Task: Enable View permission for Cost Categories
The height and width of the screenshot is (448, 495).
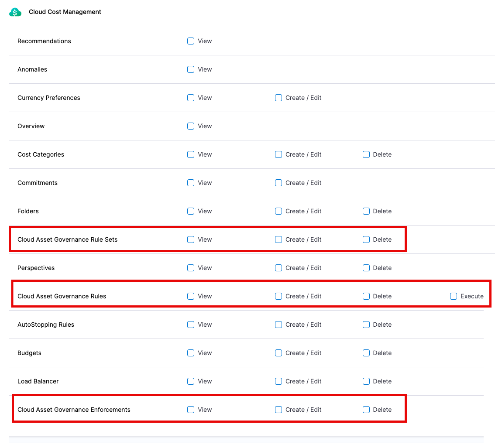Action: point(191,154)
